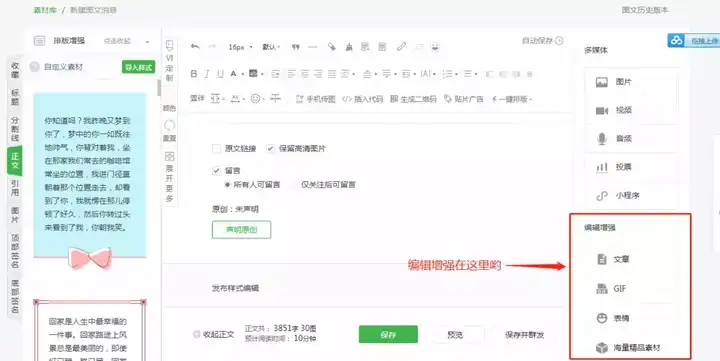Insert a blockquote with the quote icon
Screen dimensions: 720x361
tap(296, 47)
